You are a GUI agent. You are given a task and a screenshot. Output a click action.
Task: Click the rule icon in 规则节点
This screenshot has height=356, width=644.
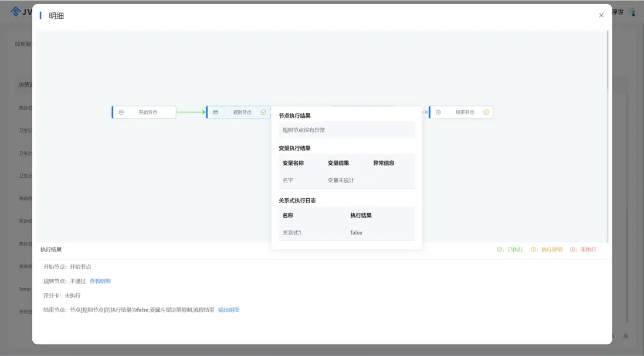[x=216, y=112]
